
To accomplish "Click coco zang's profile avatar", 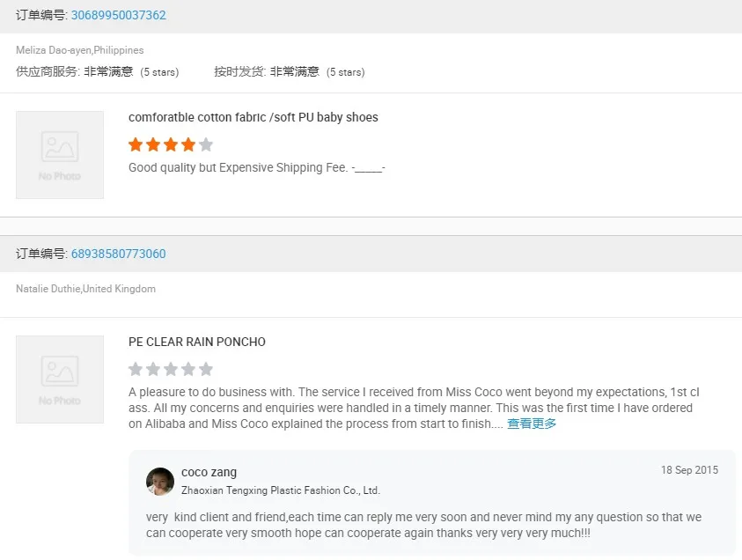I will (x=160, y=482).
